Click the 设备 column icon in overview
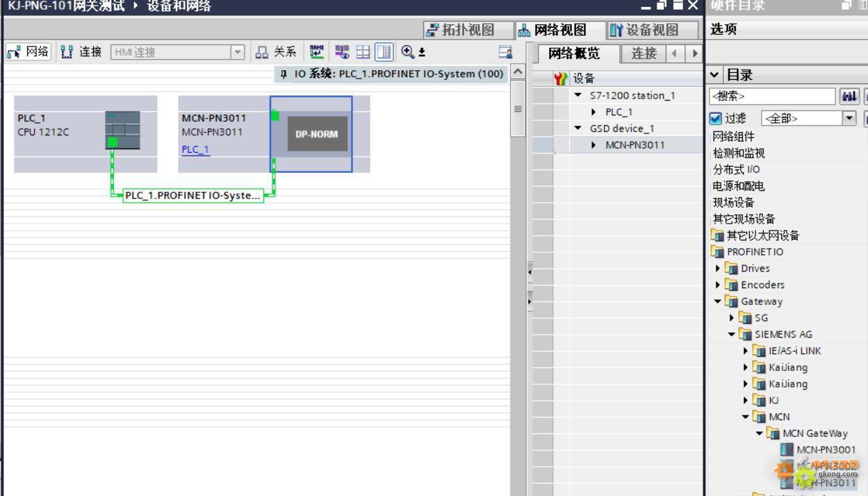Image resolution: width=868 pixels, height=496 pixels. (561, 79)
